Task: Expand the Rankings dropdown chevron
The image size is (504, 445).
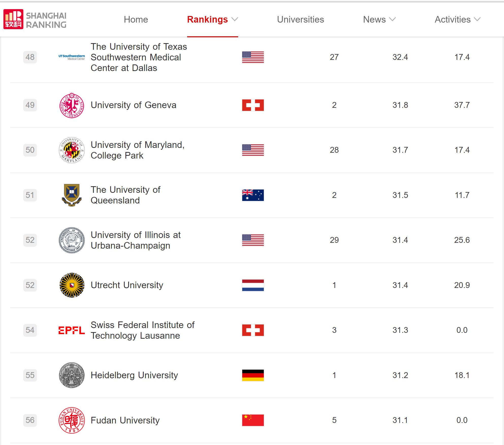Action: pyautogui.click(x=235, y=19)
